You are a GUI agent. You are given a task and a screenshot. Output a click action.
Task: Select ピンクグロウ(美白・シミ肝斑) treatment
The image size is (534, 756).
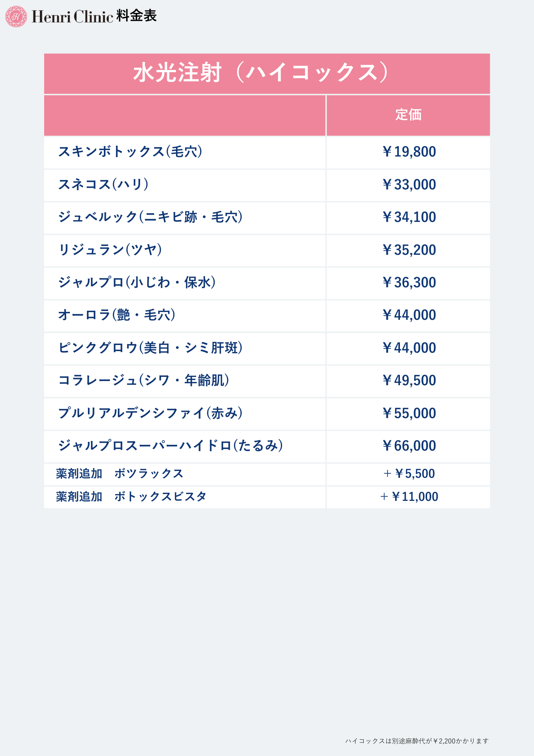[x=150, y=348]
